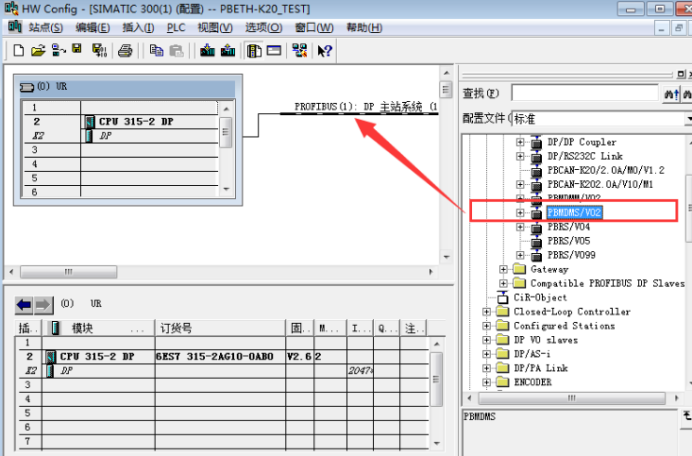Image resolution: width=692 pixels, height=456 pixels.
Task: Click the Open online station icon
Action: coord(58,50)
